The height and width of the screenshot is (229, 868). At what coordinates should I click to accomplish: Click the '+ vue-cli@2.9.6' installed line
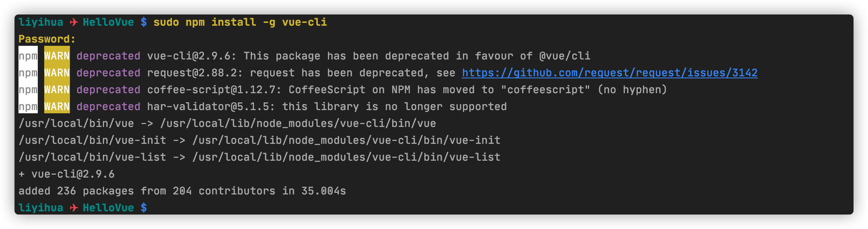pos(67,174)
